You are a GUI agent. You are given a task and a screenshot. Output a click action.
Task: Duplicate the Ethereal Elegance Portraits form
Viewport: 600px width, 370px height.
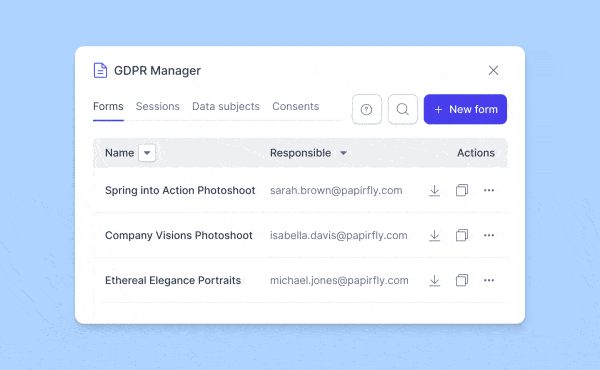point(462,280)
